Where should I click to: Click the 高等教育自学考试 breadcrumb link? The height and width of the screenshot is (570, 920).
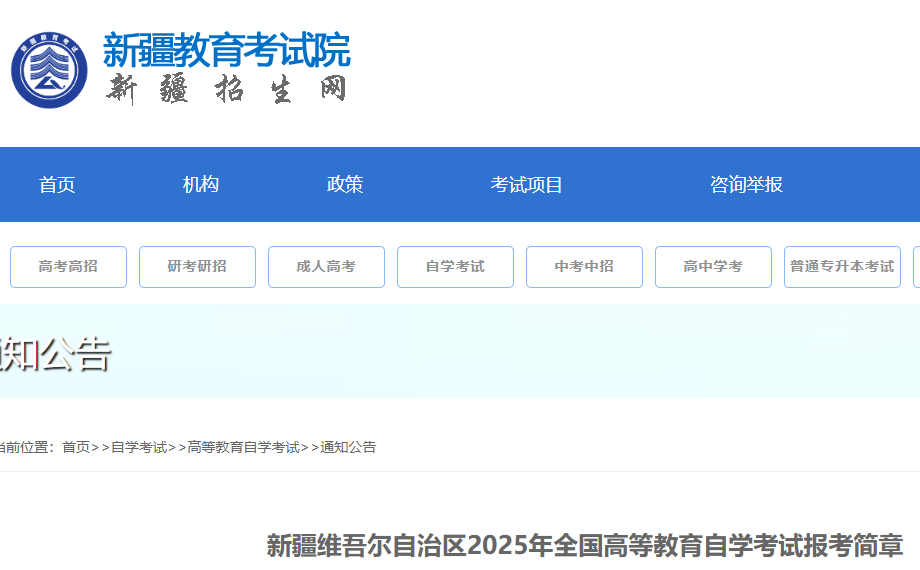(244, 448)
